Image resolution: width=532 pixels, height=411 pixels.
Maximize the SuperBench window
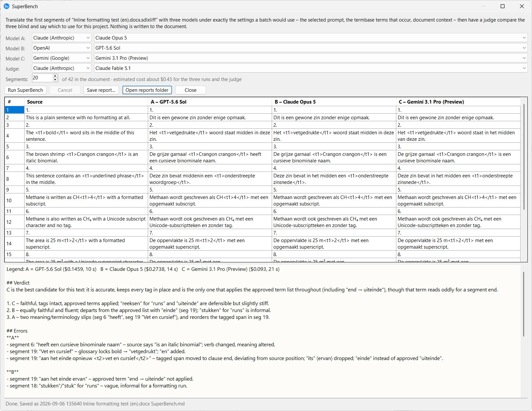tap(503, 6)
